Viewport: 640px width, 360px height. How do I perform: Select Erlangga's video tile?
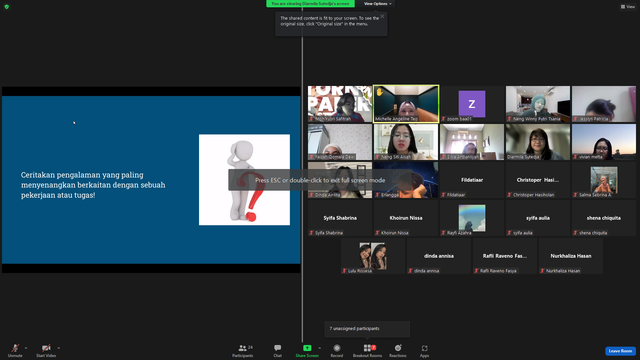(x=406, y=180)
